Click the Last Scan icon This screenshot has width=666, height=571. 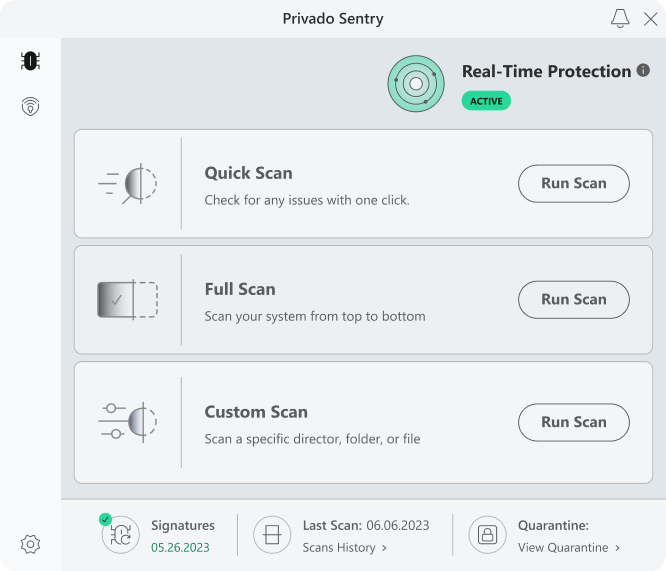point(272,535)
